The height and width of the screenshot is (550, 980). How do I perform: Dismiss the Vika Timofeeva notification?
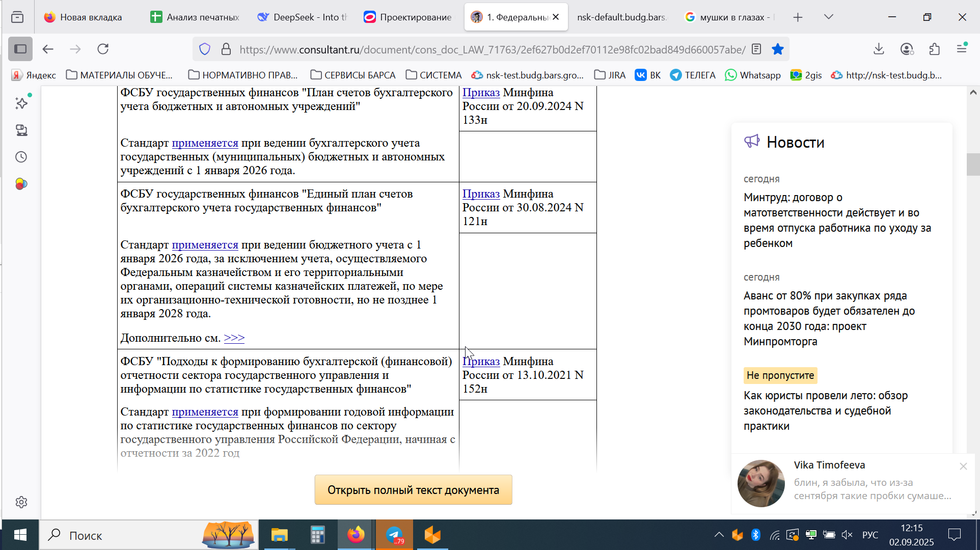963,466
